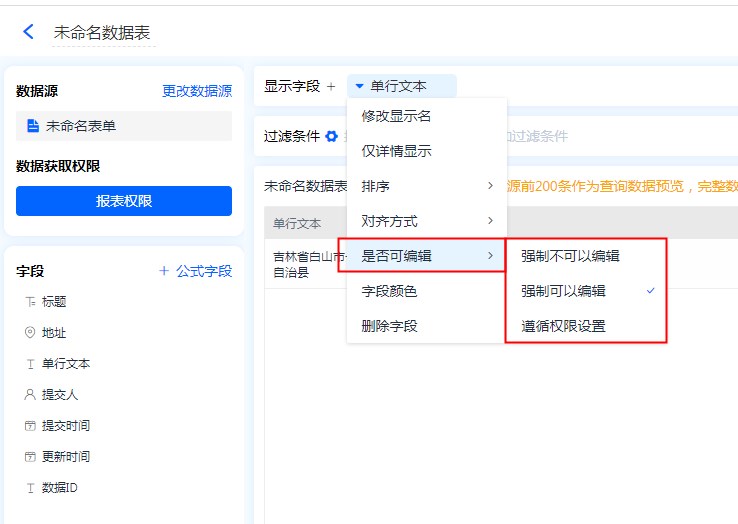The width and height of the screenshot is (738, 524).
Task: Click the 更改数据源 link
Action: click(x=197, y=91)
